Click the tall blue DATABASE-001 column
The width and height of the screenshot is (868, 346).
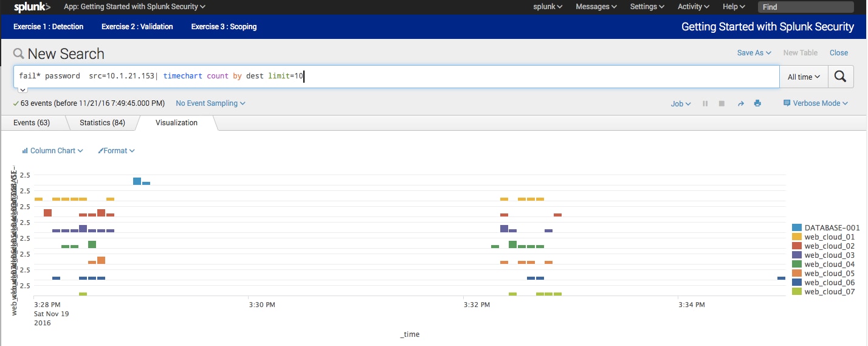(137, 181)
